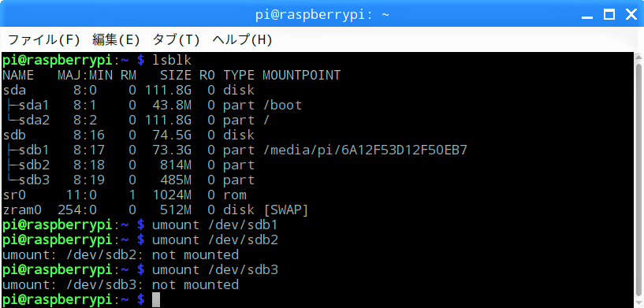Open the 編集(E) menu
This screenshot has width=644, height=308.
[116, 40]
